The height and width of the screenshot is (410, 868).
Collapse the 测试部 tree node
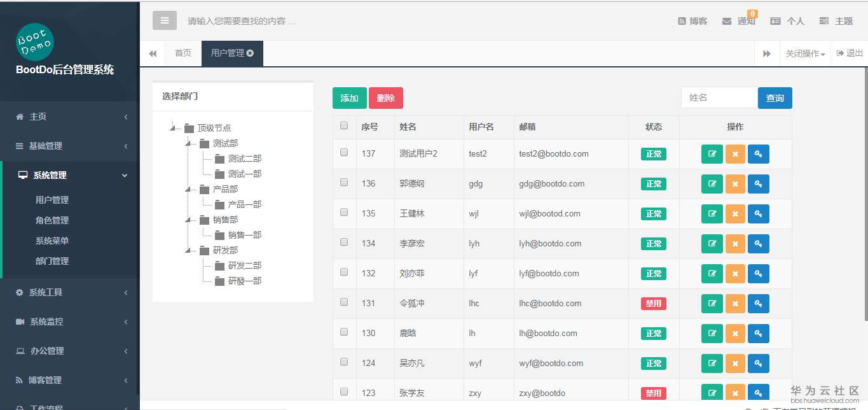click(x=188, y=143)
